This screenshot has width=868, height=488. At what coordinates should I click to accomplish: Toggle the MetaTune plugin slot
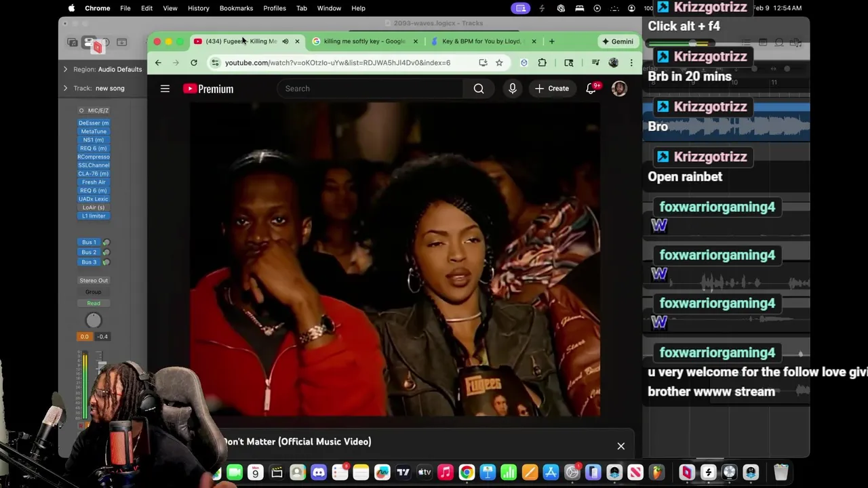[94, 131]
